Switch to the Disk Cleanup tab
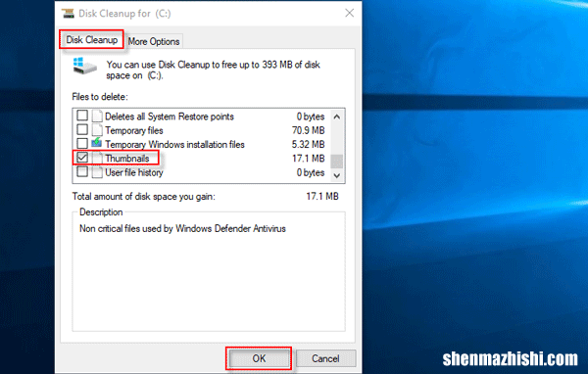 91,40
